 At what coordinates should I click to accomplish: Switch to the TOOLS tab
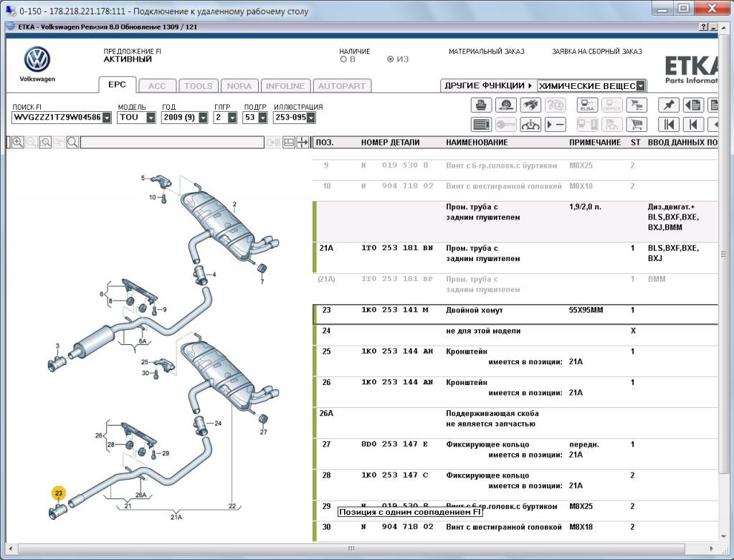pyautogui.click(x=199, y=86)
